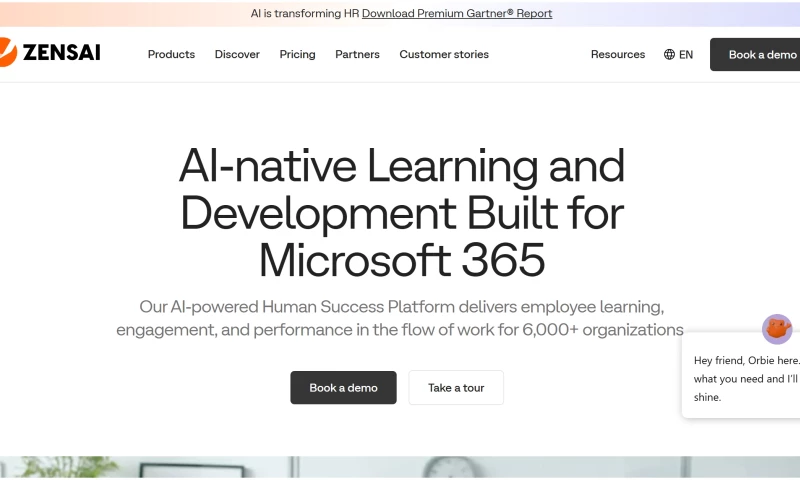Open the Partners menu
Viewport: 800px width, 480px height.
pos(358,55)
